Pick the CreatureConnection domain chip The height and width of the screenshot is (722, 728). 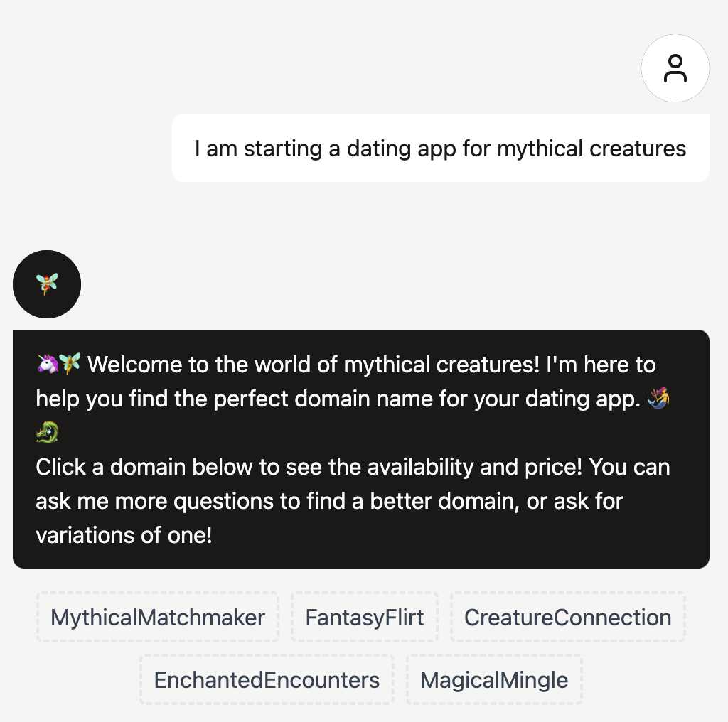[567, 618]
